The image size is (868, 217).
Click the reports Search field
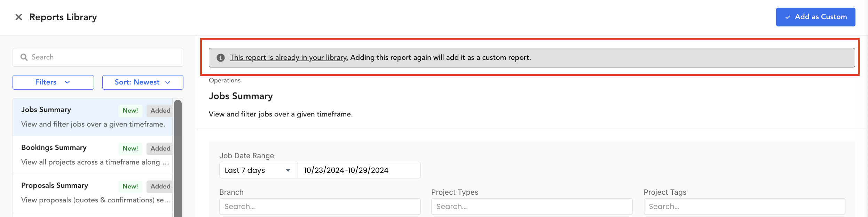(98, 57)
